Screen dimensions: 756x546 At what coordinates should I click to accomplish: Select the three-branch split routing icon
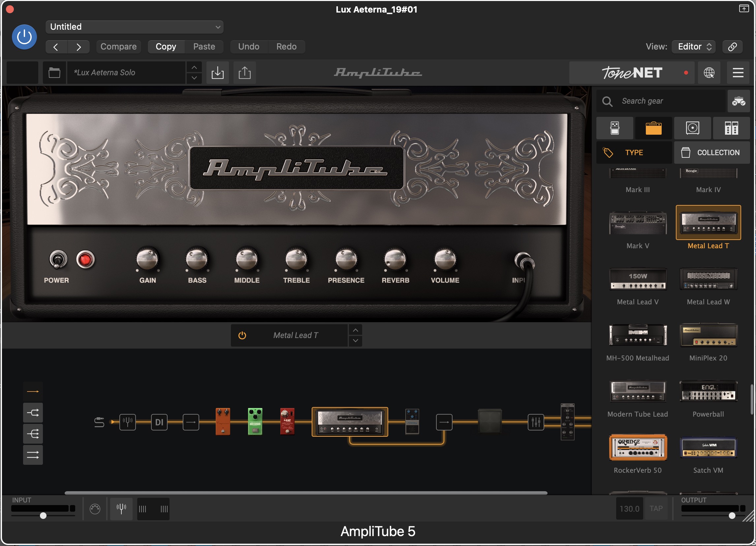pos(33,434)
